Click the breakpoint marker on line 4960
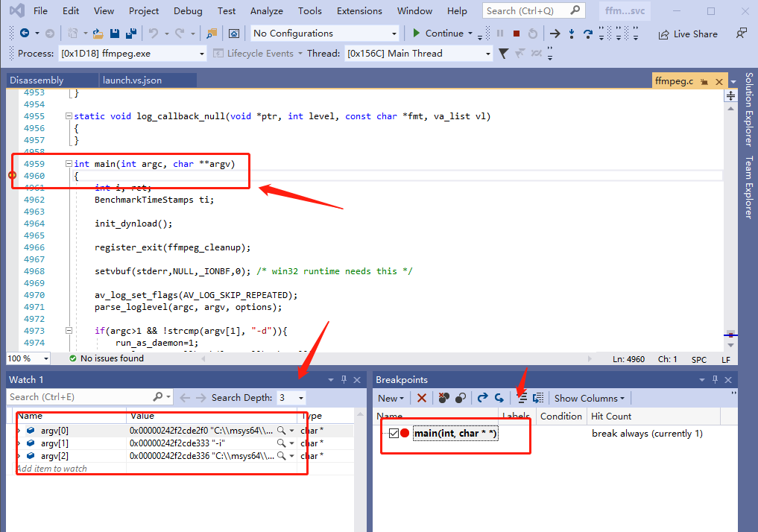 [13, 175]
